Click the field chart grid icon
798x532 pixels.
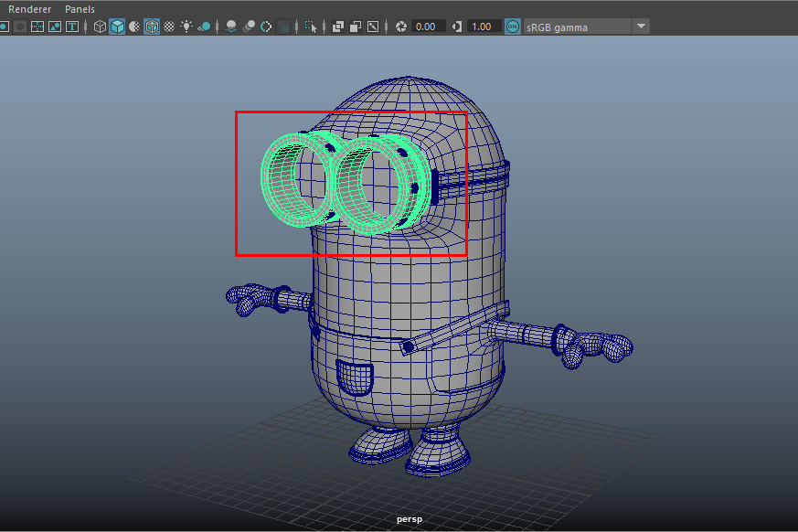pyautogui.click(x=37, y=27)
